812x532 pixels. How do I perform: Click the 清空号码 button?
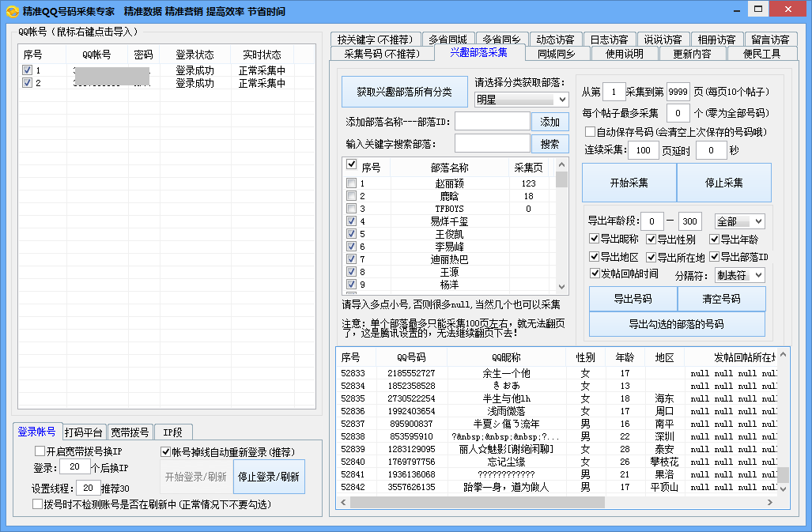click(721, 299)
